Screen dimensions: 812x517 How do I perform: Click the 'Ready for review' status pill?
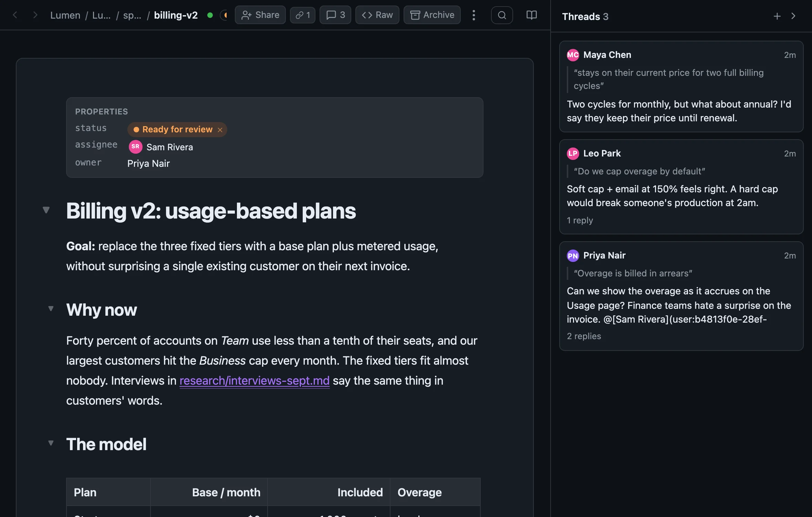177,130
